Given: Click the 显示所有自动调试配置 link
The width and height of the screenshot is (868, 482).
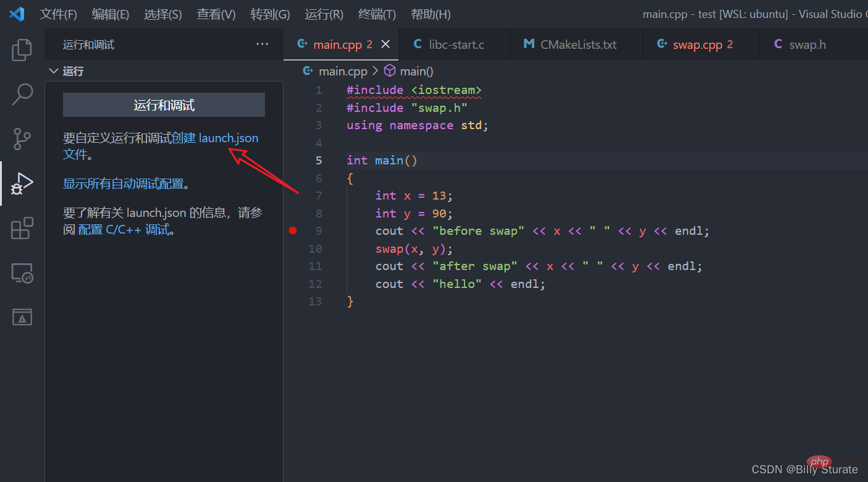Looking at the screenshot, I should (x=123, y=184).
